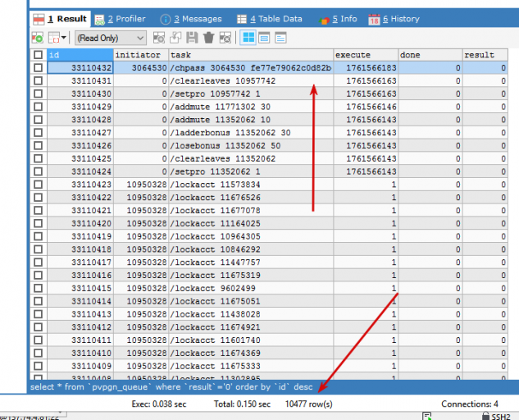Screen dimensions: 519x420
Task: Sort by the task column header
Action: coord(251,55)
